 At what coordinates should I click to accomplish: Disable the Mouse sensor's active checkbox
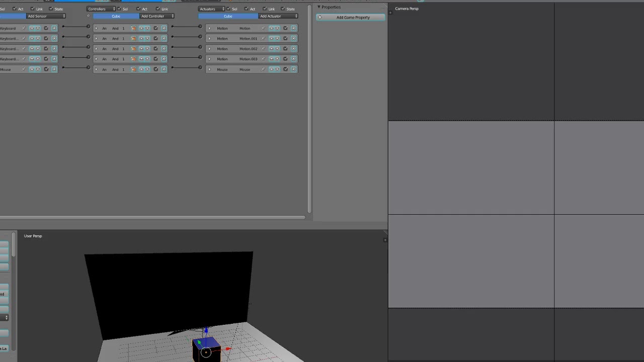pos(46,69)
